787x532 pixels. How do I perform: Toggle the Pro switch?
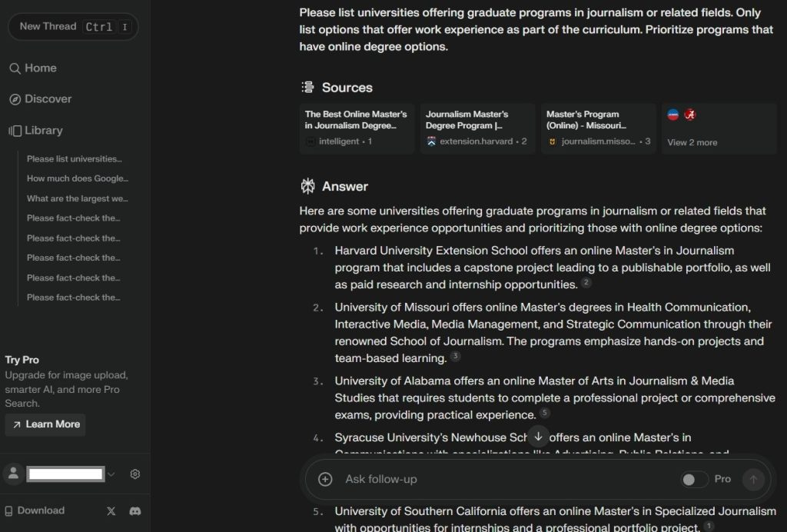[x=694, y=480]
